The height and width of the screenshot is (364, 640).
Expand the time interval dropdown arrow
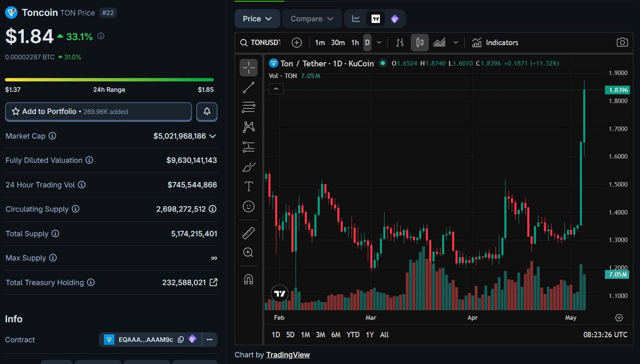(x=379, y=43)
